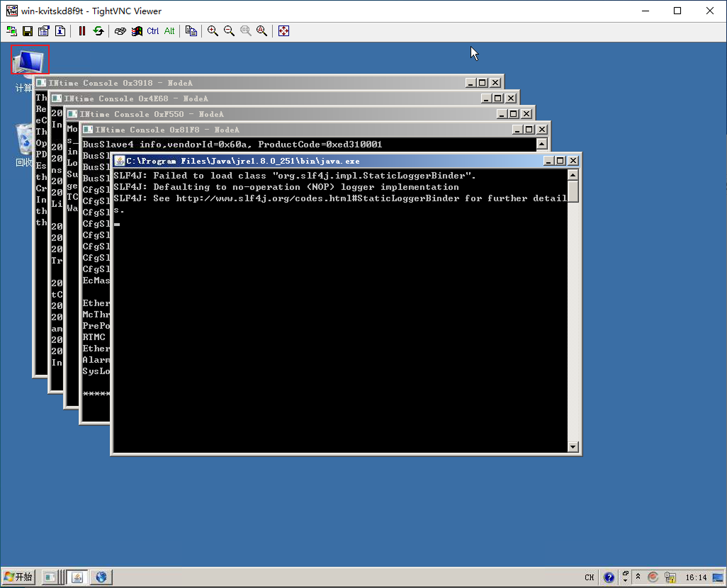Show connection info icon
Image resolution: width=727 pixels, height=588 pixels.
click(x=60, y=31)
